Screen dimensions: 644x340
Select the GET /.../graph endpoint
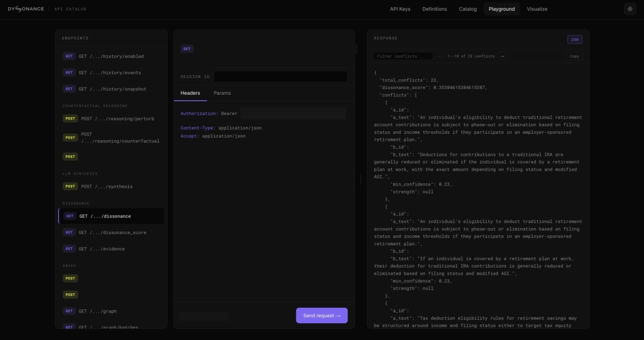pyautogui.click(x=111, y=311)
